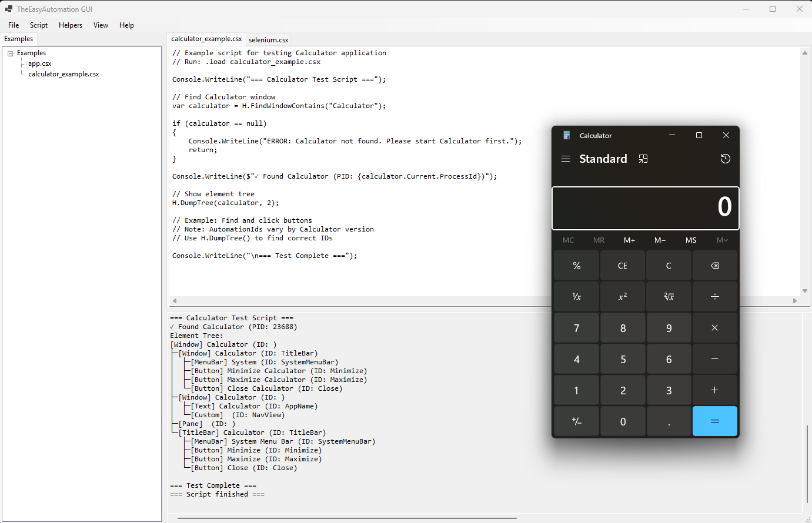This screenshot has height=523, width=812.
Task: Click the x squared key
Action: (623, 297)
